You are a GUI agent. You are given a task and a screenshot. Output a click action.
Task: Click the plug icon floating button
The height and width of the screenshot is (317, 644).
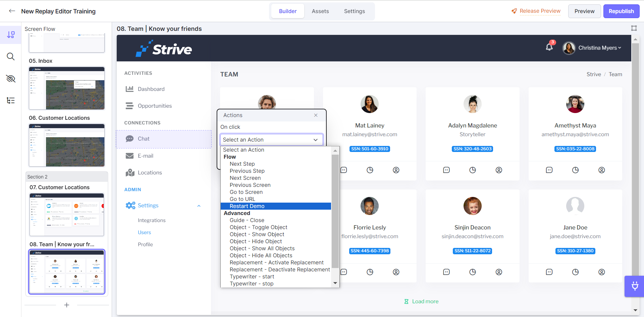click(x=635, y=286)
